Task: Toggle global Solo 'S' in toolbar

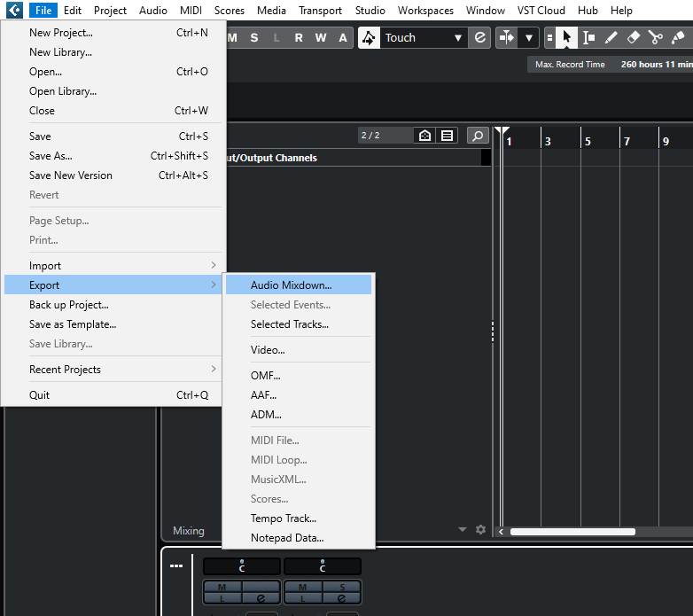Action: pos(254,37)
